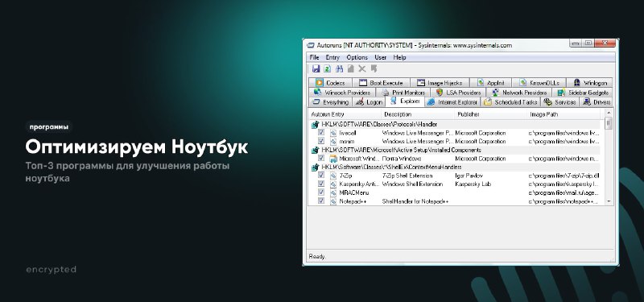Click the binoculars Find icon
The image size is (644, 302).
click(x=339, y=69)
